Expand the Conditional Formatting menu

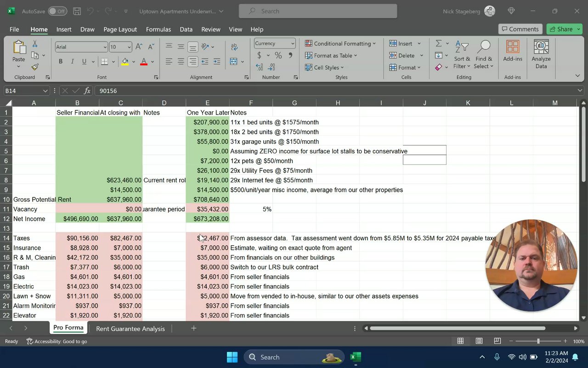340,43
